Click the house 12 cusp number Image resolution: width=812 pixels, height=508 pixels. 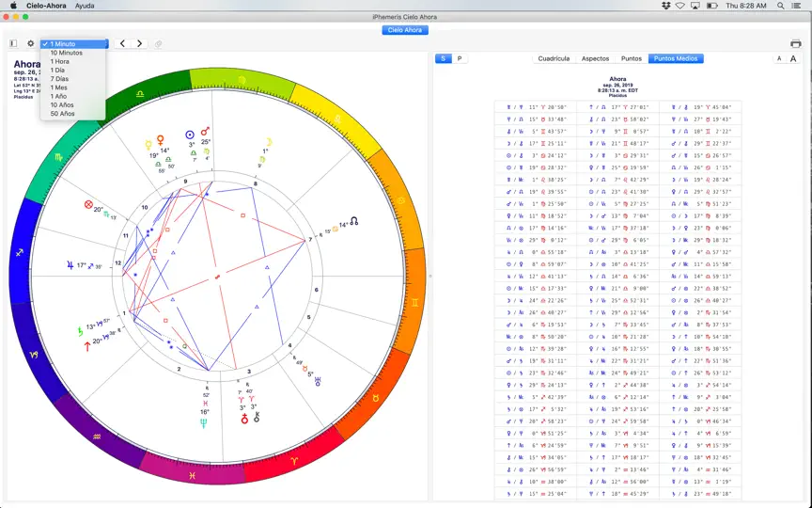pos(118,262)
